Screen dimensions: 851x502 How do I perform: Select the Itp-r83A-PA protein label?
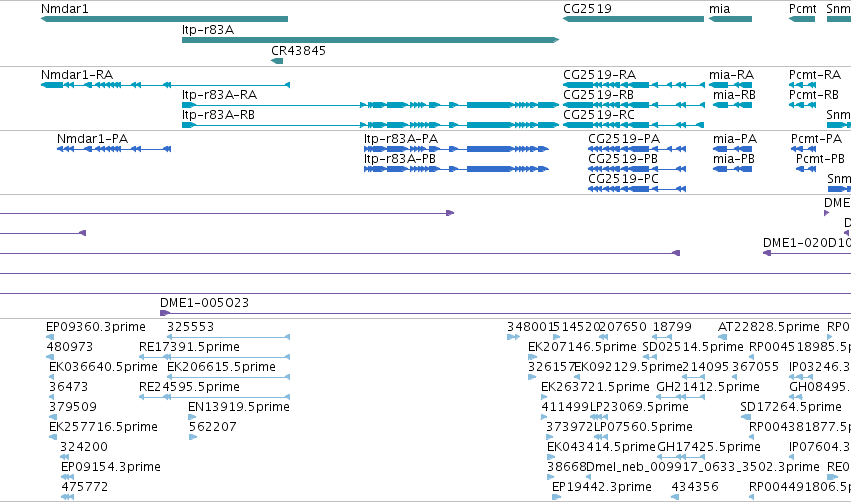[x=401, y=138]
